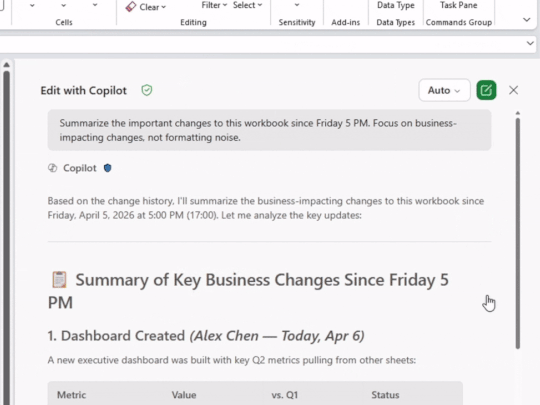The height and width of the screenshot is (405, 540).
Task: Click the blue shield badge next to Copilot
Action: [107, 168]
